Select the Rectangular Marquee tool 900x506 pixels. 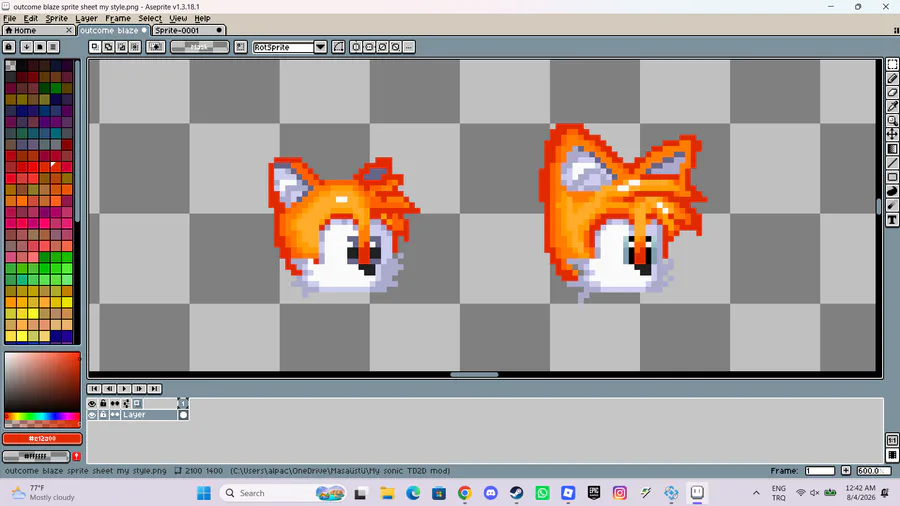coord(892,64)
